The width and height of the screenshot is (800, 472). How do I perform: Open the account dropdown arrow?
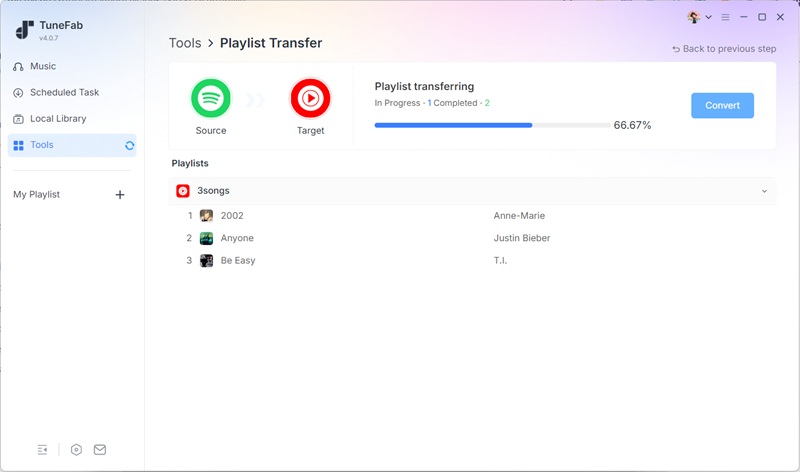pyautogui.click(x=708, y=17)
